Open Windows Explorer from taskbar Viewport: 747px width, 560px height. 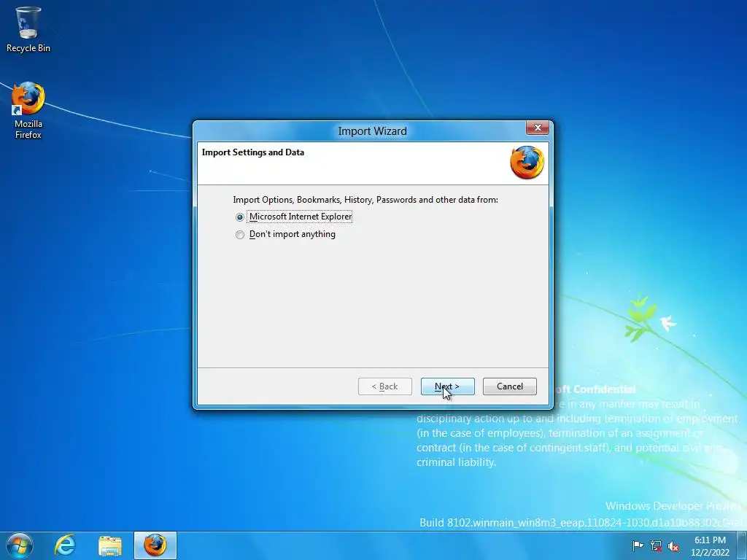pos(110,545)
